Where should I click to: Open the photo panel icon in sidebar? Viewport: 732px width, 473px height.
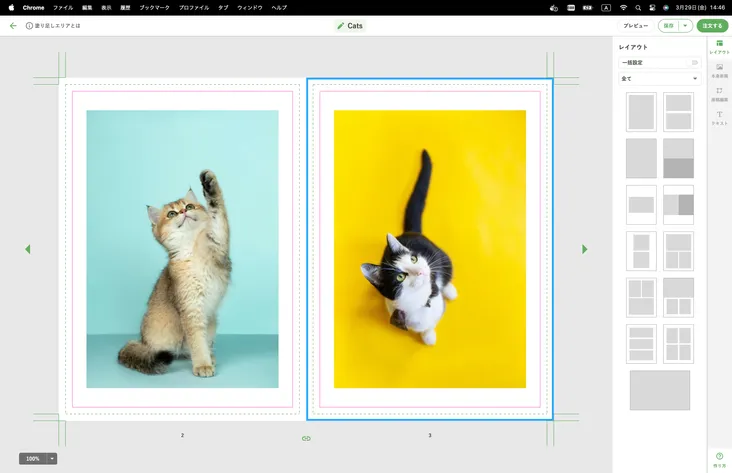(x=719, y=68)
